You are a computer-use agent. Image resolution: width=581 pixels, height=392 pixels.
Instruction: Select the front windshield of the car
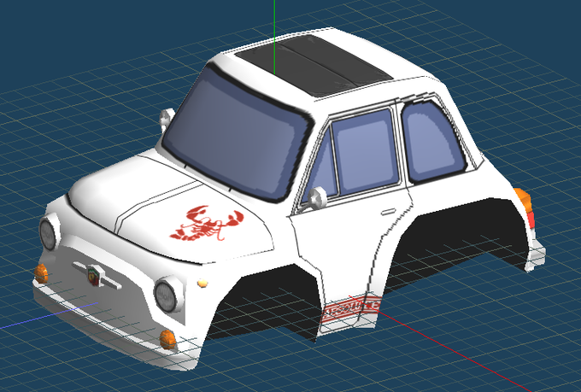238,134
